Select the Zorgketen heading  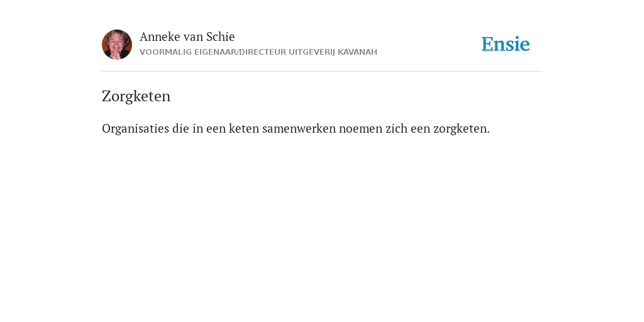pyautogui.click(x=136, y=96)
